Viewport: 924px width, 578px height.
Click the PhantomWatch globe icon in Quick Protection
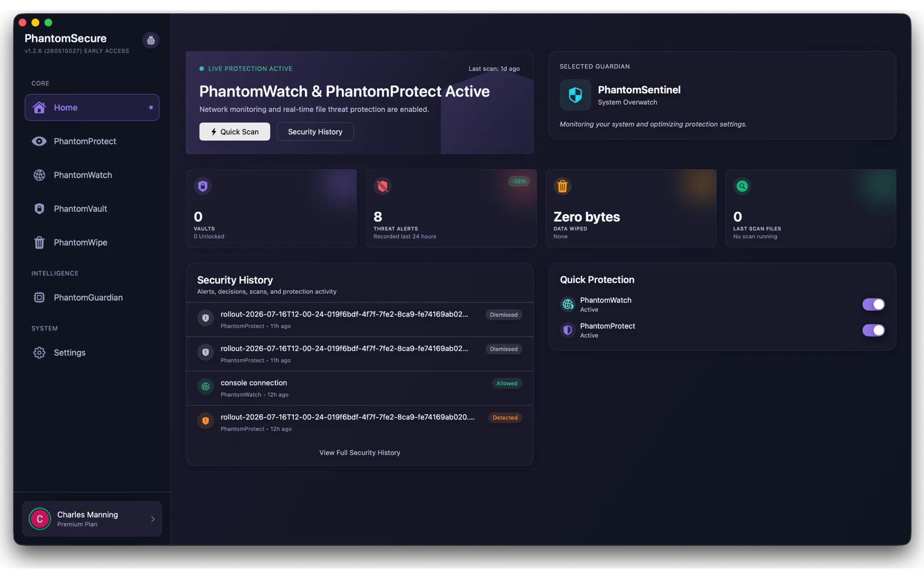pyautogui.click(x=568, y=304)
